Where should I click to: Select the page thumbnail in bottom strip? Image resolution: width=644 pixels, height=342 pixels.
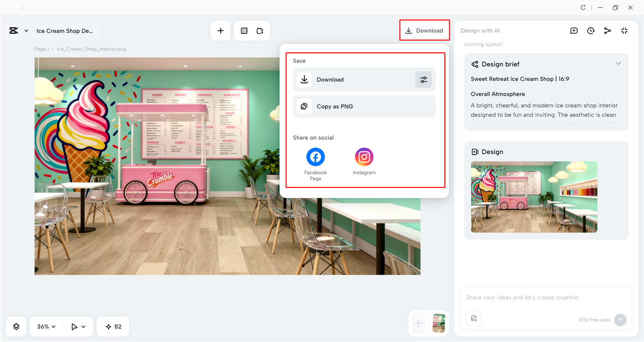(439, 323)
